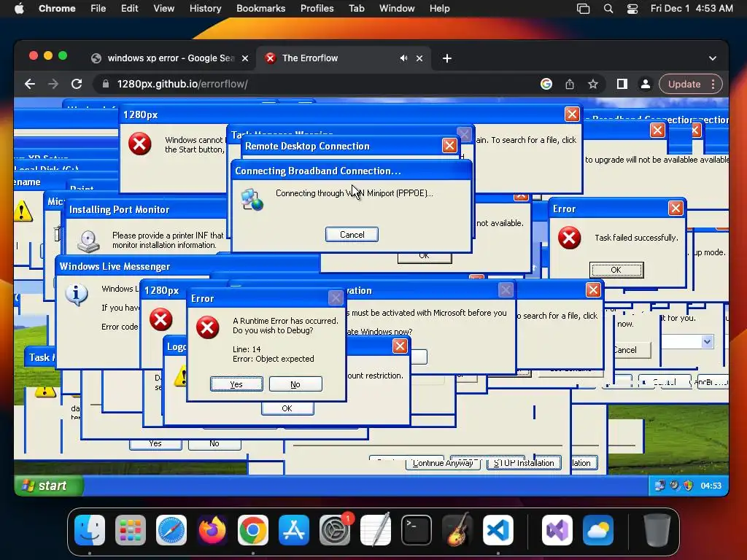Go back to the previous page
747x560 pixels.
(29, 85)
